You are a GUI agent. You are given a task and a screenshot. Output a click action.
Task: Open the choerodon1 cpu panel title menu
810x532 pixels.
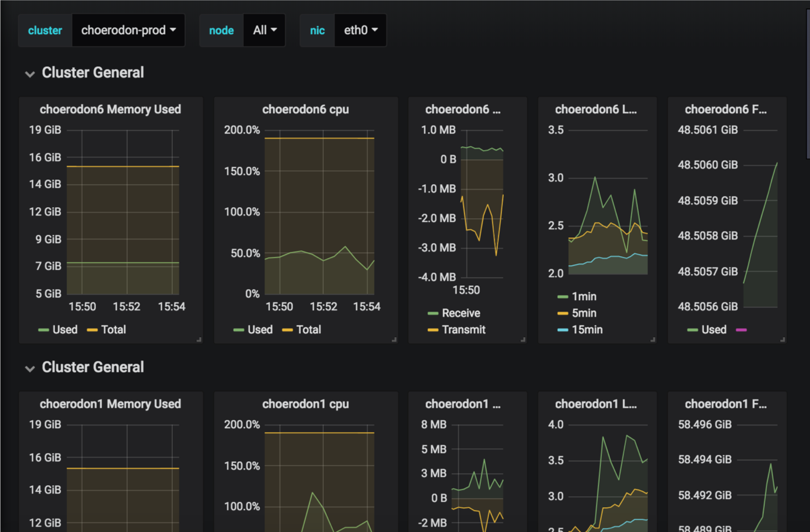pyautogui.click(x=306, y=404)
